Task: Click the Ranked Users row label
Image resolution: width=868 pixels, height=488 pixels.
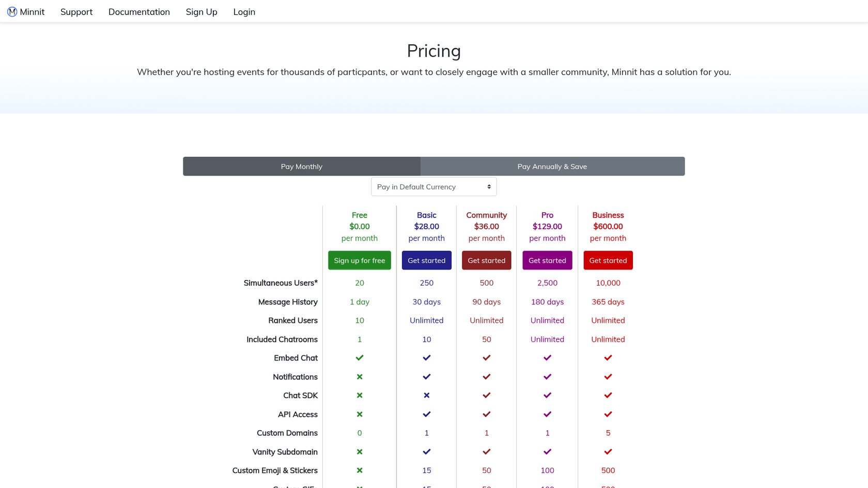Action: [293, 321]
